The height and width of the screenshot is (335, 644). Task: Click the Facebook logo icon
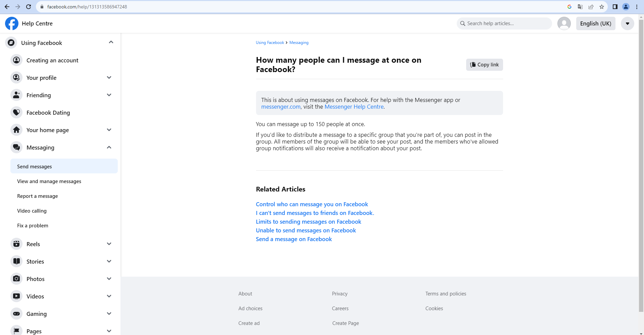[12, 23]
